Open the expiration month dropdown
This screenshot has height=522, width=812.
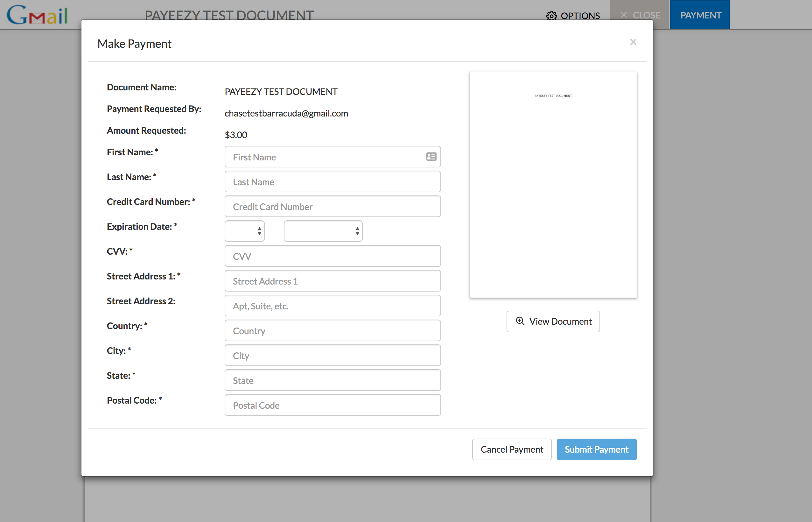[x=245, y=231]
